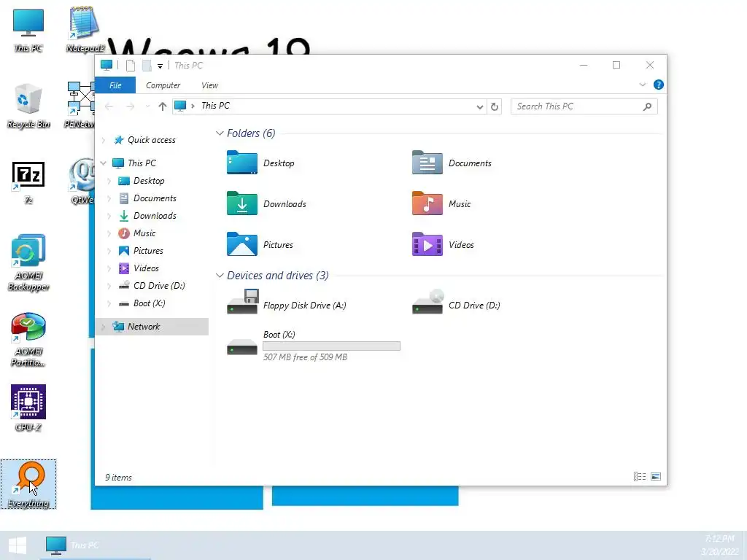The width and height of the screenshot is (747, 560).
Task: Expand the ribbon with the chevron
Action: (x=642, y=85)
